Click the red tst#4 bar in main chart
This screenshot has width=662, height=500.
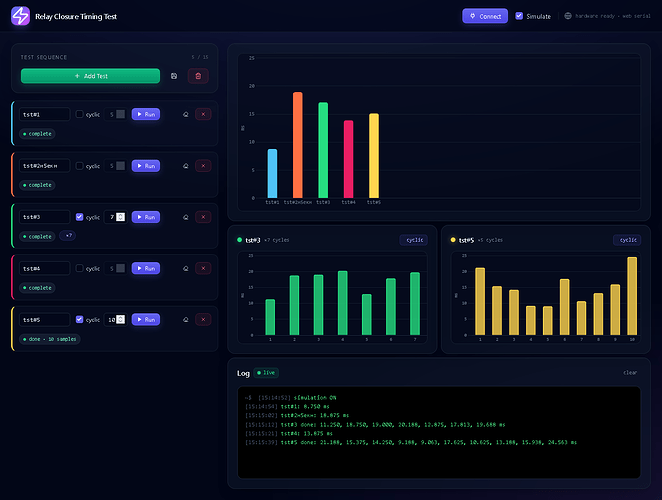348,159
